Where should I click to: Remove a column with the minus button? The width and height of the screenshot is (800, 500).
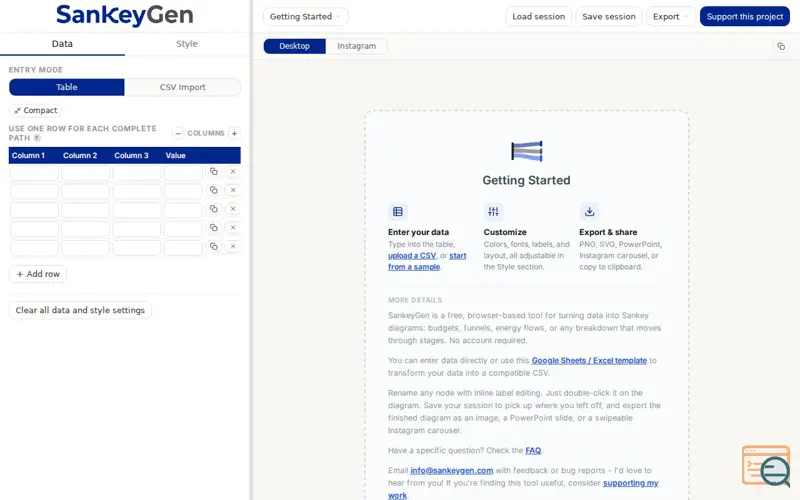(178, 133)
